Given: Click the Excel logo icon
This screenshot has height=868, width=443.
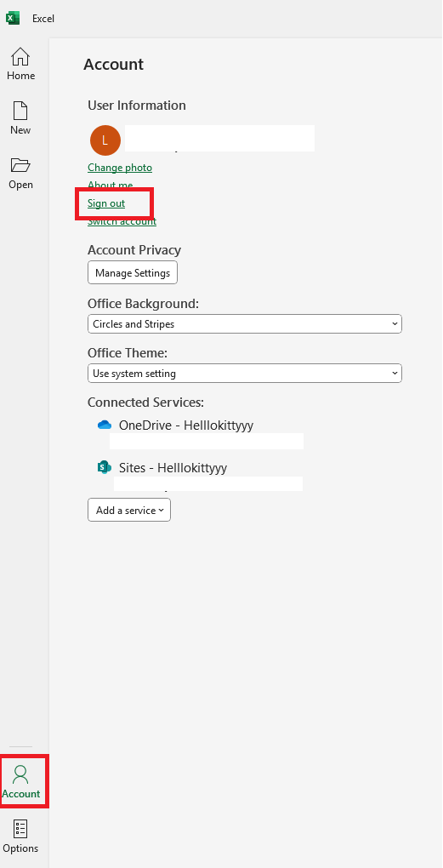Looking at the screenshot, I should pyautogui.click(x=13, y=18).
